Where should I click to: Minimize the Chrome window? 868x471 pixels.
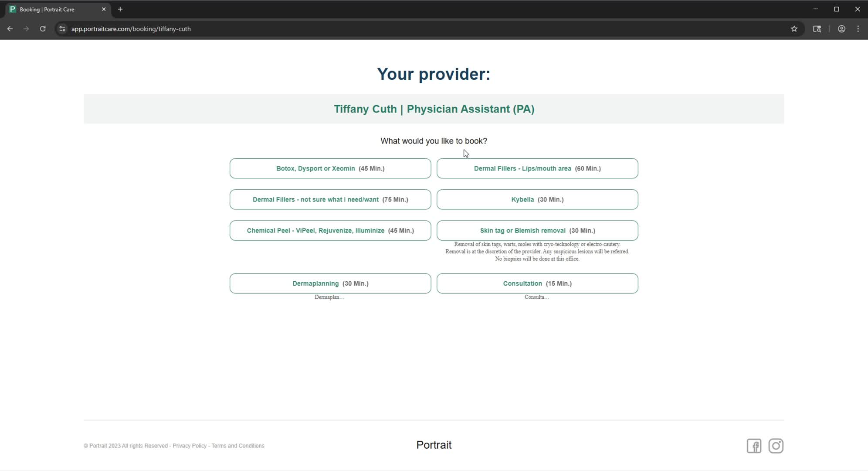pos(816,9)
